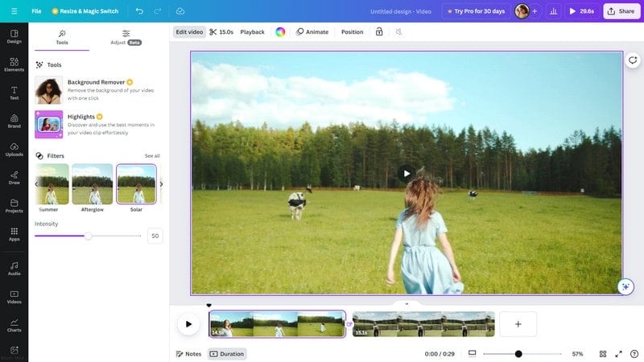The width and height of the screenshot is (644, 362).
Task: Undo the last action
Action: [139, 11]
